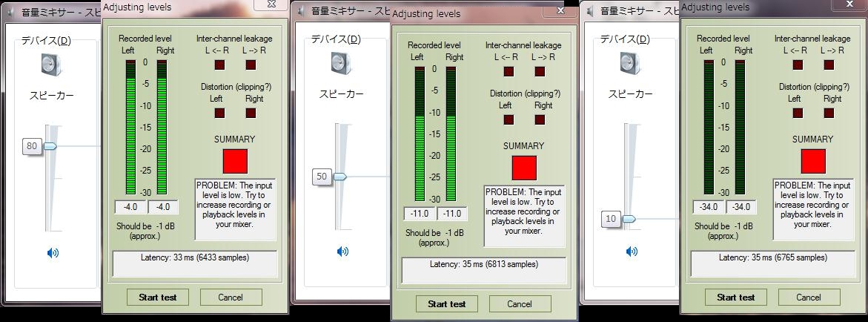868x322 pixels.
Task: Click Start test in the 33 ms latency window
Action: [x=158, y=297]
